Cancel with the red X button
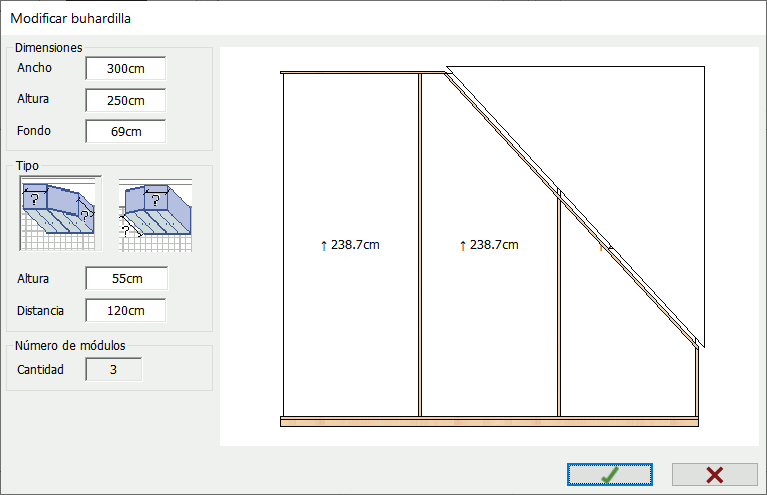Screen dimensions: 767x495 [715, 474]
